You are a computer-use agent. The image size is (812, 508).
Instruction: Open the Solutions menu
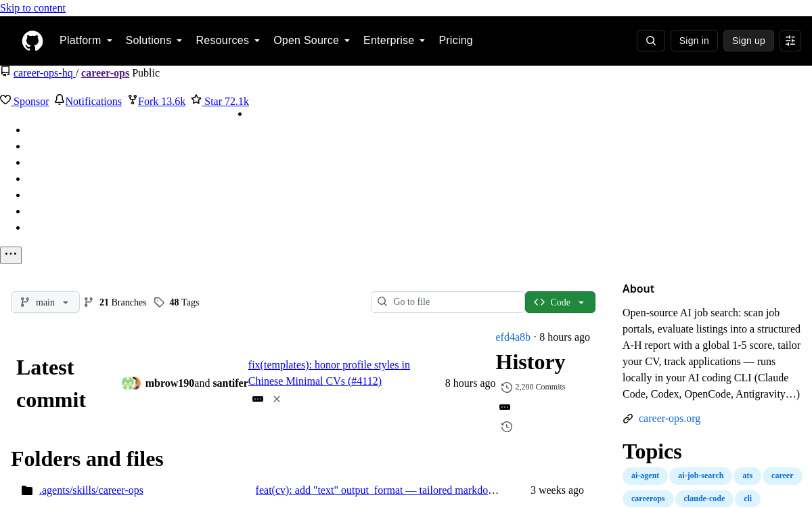click(154, 41)
